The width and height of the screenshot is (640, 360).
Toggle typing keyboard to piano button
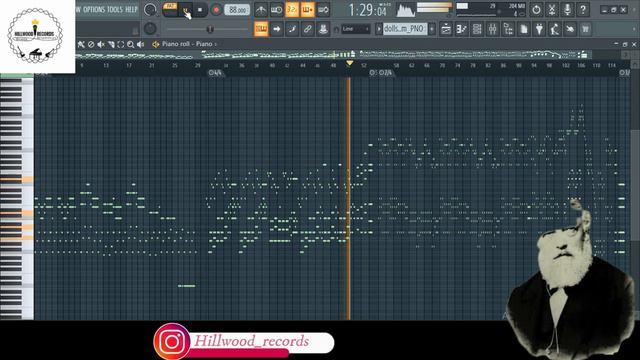pyautogui.click(x=261, y=29)
